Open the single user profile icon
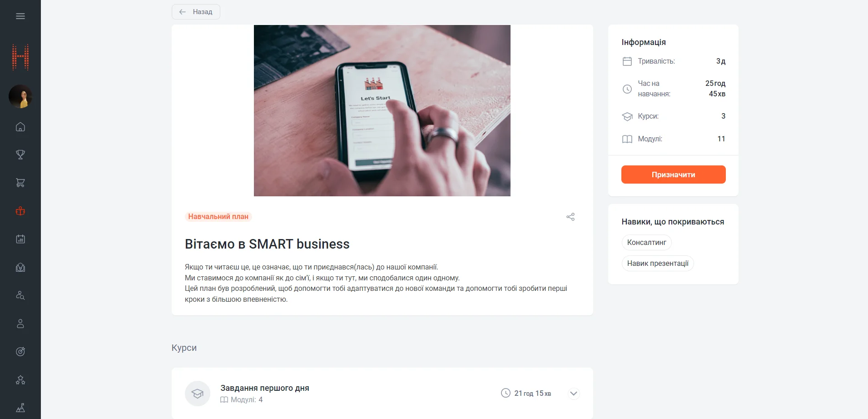The image size is (868, 419). 20,324
